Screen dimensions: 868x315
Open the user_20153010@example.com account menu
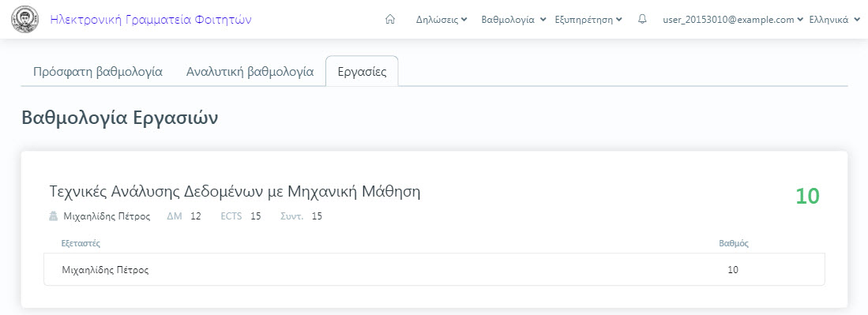[733, 20]
